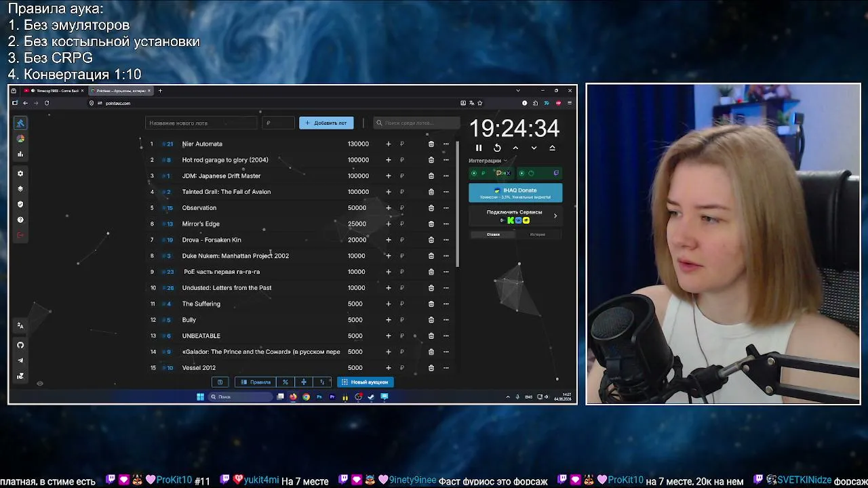The image size is (868, 488).
Task: Pause the auction timer
Action: click(x=479, y=148)
